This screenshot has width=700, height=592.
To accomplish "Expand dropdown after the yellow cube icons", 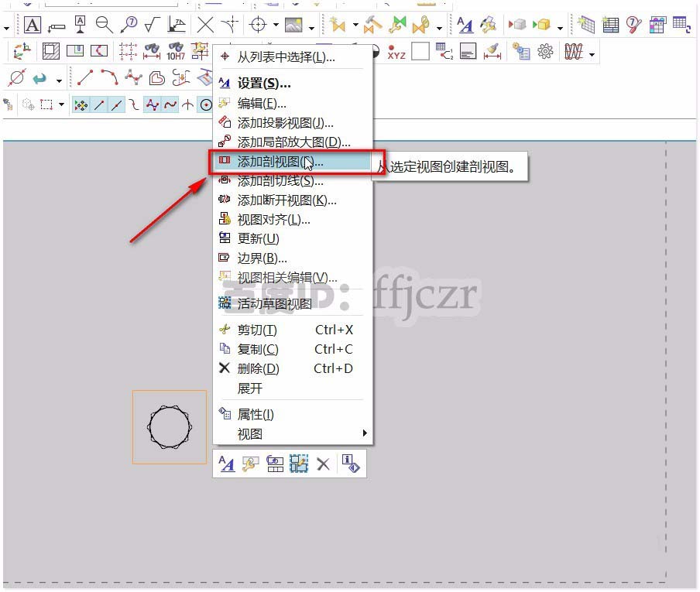I will click(x=561, y=28).
